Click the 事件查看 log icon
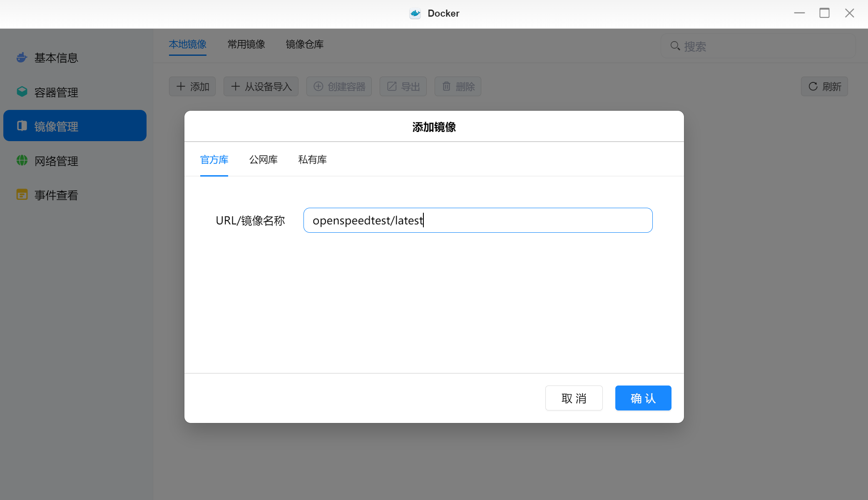868x500 pixels. (x=22, y=194)
